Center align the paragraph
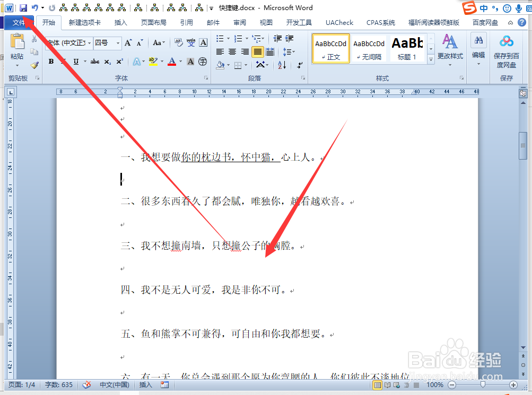 232,52
